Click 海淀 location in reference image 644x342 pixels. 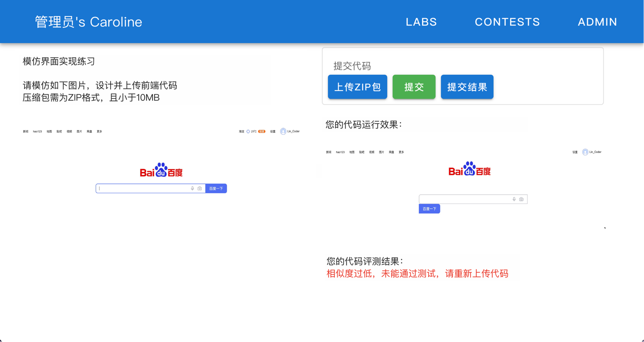241,132
